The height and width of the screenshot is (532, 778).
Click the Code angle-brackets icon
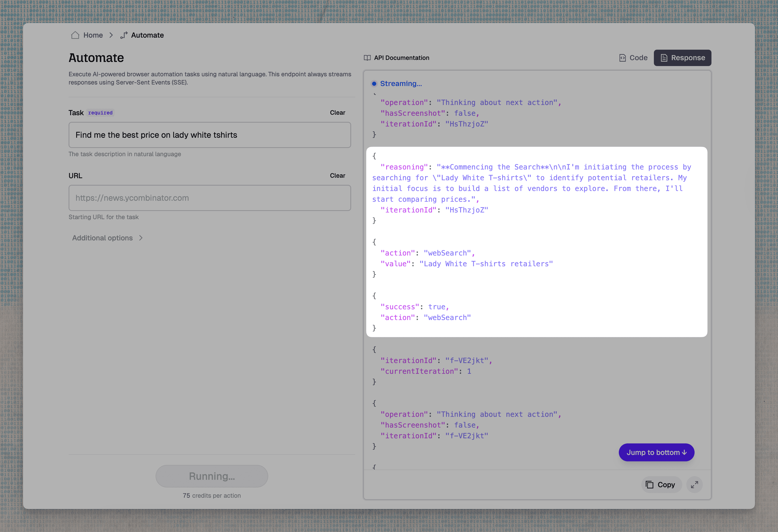click(x=622, y=58)
